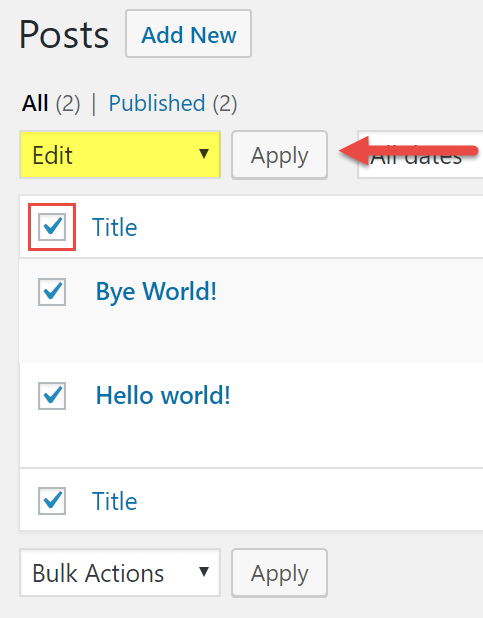This screenshot has height=618, width=483.
Task: Sort posts by top Title column
Action: [x=115, y=227]
